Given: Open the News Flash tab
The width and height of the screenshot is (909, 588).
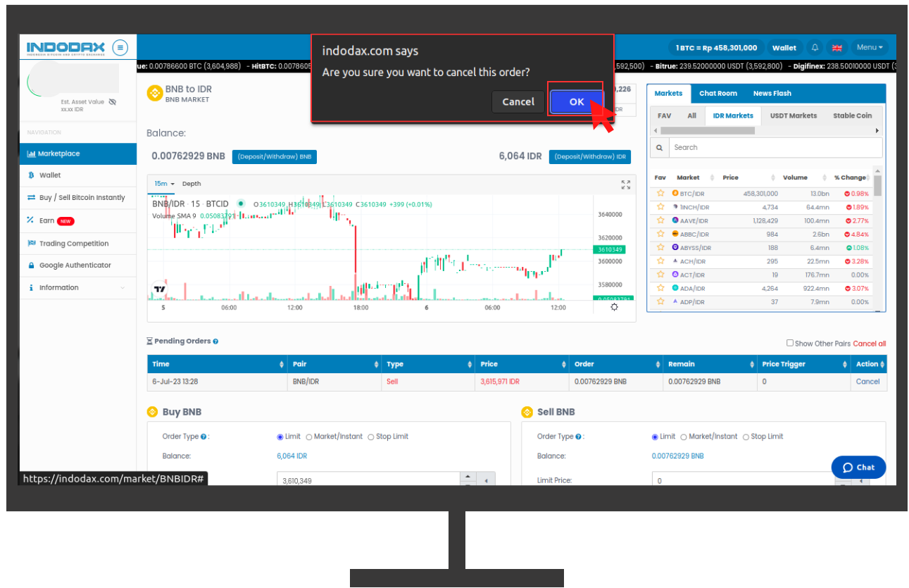Looking at the screenshot, I should pos(772,94).
